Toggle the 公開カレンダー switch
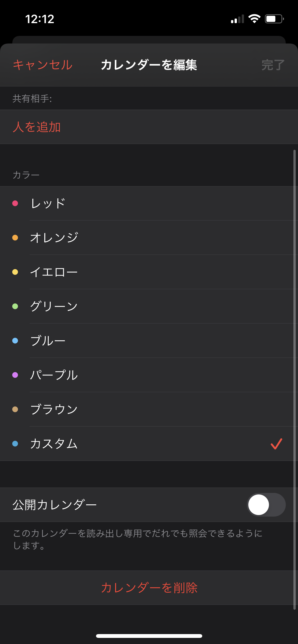This screenshot has height=644, width=298. tap(266, 505)
